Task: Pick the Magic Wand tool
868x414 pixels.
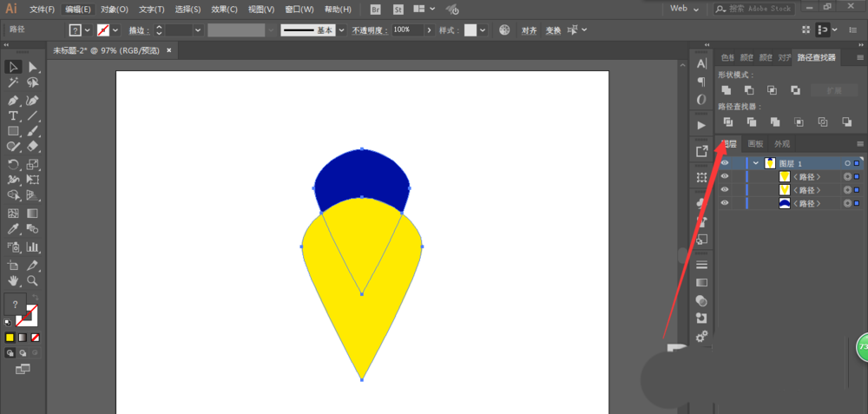Action: coord(13,83)
